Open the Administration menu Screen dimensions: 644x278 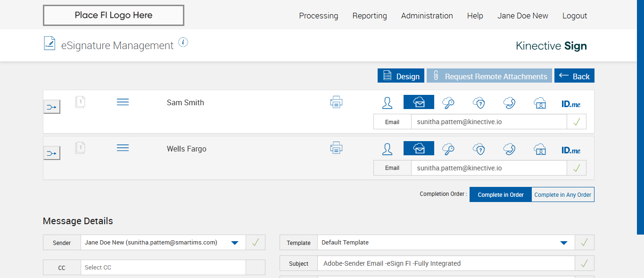427,16
